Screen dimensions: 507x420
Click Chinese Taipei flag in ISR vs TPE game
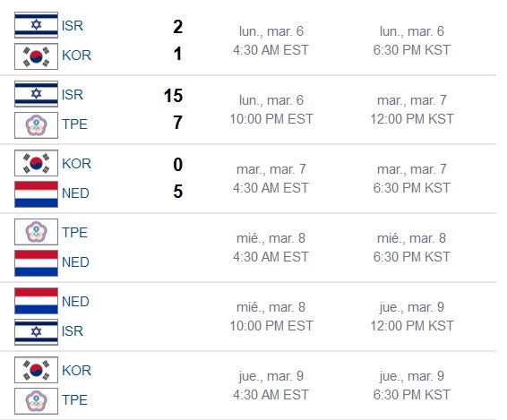click(x=36, y=125)
